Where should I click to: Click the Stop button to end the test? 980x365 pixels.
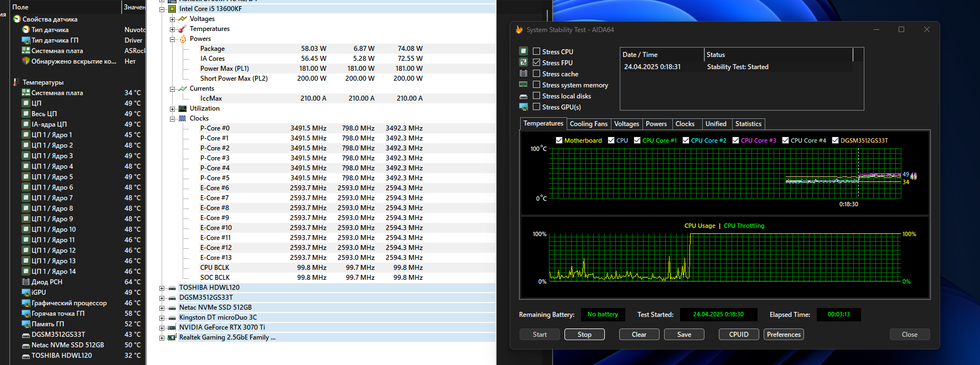pyautogui.click(x=584, y=335)
